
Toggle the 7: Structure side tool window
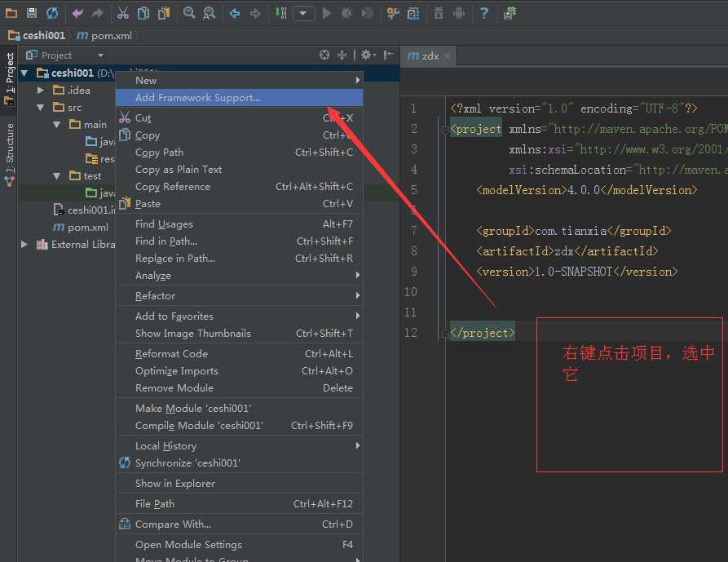click(9, 155)
